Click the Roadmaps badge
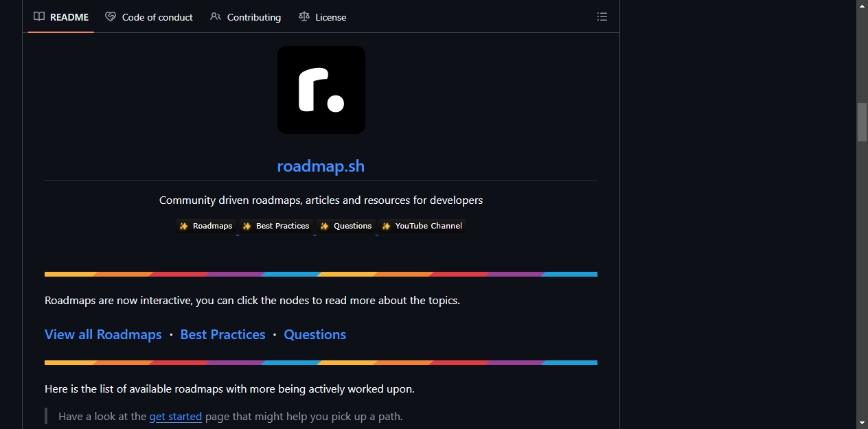Screen dimensions: 868x429 [x=206, y=226]
